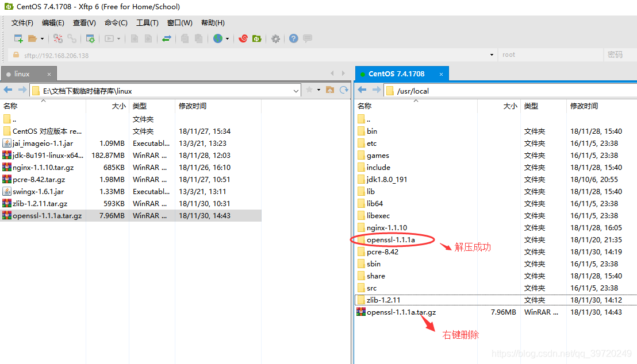637x364 pixels.
Task: Go back in remote pane
Action: pyautogui.click(x=362, y=90)
